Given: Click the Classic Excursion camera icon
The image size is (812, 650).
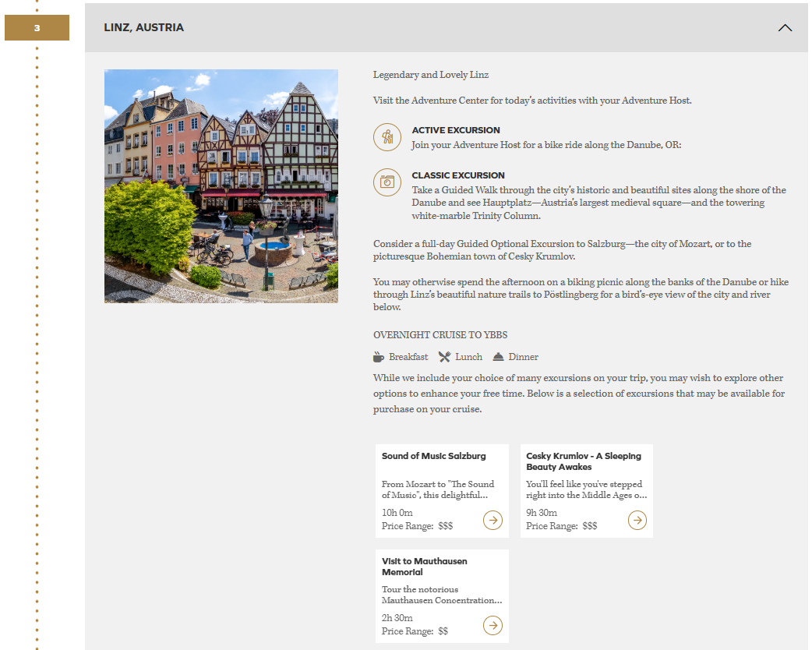Looking at the screenshot, I should point(387,182).
